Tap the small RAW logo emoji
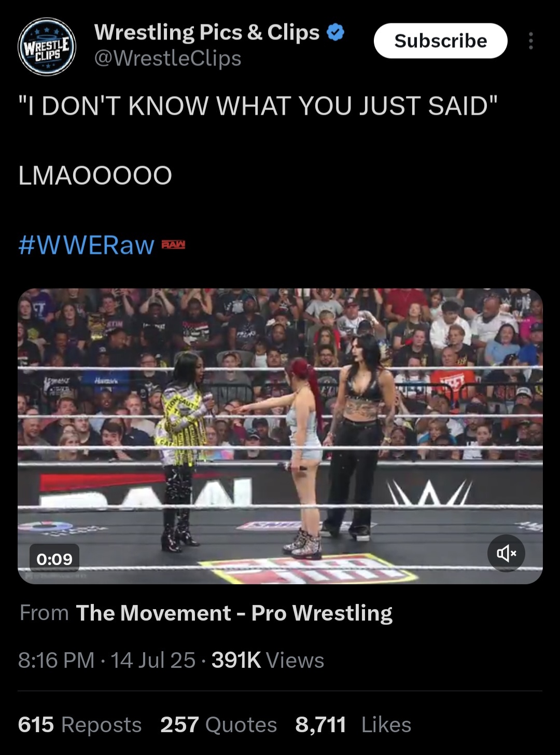The height and width of the screenshot is (755, 560). [x=173, y=245]
